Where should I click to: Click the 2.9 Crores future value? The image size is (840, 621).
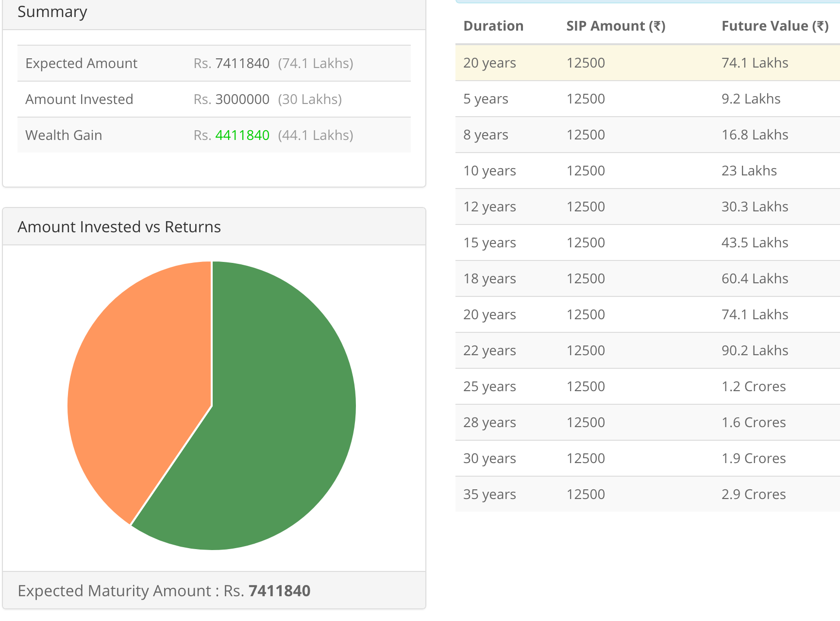pos(754,494)
